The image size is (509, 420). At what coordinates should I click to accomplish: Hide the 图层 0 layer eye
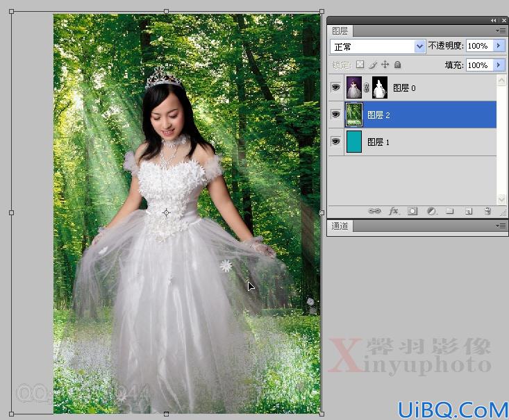coord(335,87)
